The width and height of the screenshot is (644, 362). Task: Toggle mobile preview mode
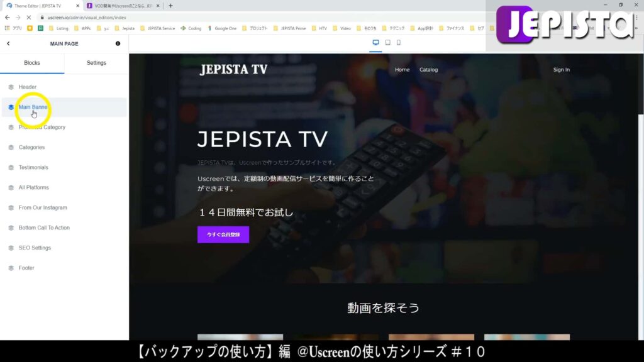click(x=399, y=42)
